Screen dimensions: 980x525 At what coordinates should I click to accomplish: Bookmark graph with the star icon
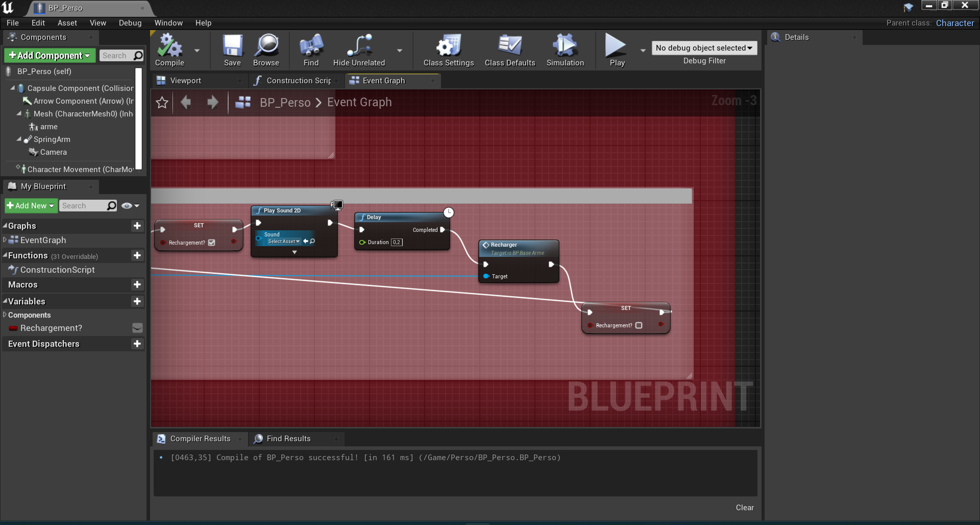click(162, 103)
